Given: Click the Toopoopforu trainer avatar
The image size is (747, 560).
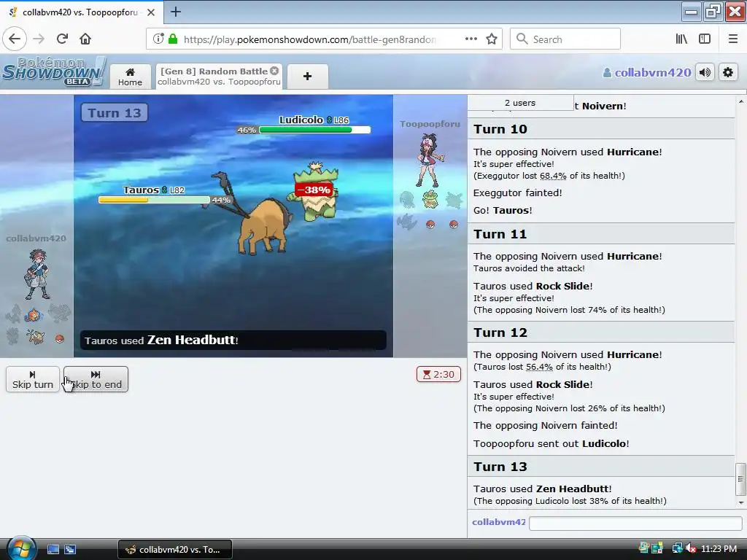Looking at the screenshot, I should [x=429, y=160].
